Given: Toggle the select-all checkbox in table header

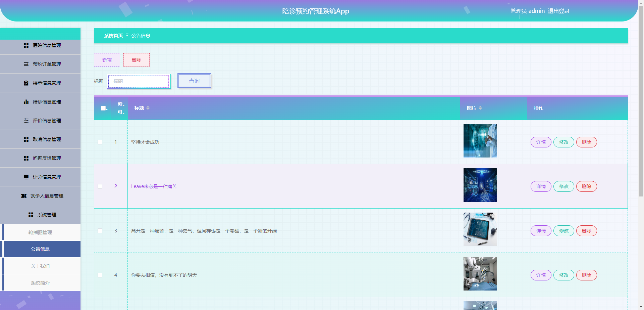Looking at the screenshot, I should coord(103,108).
